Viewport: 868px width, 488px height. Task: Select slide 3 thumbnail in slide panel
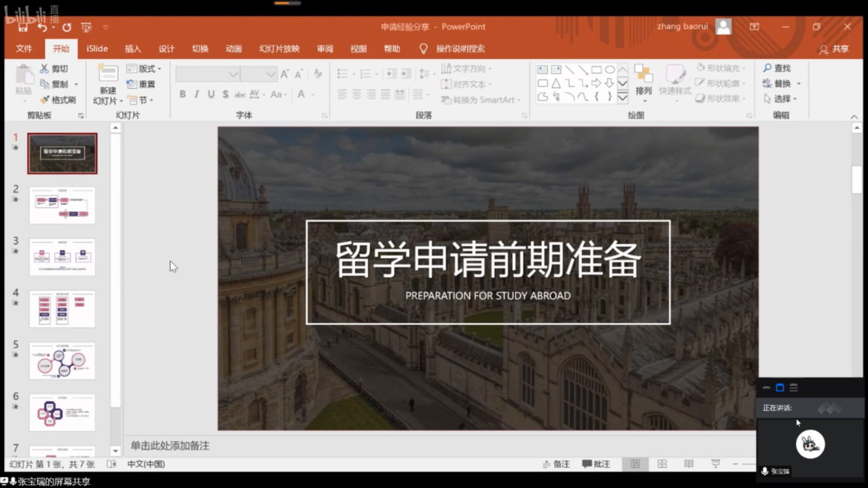pos(62,257)
